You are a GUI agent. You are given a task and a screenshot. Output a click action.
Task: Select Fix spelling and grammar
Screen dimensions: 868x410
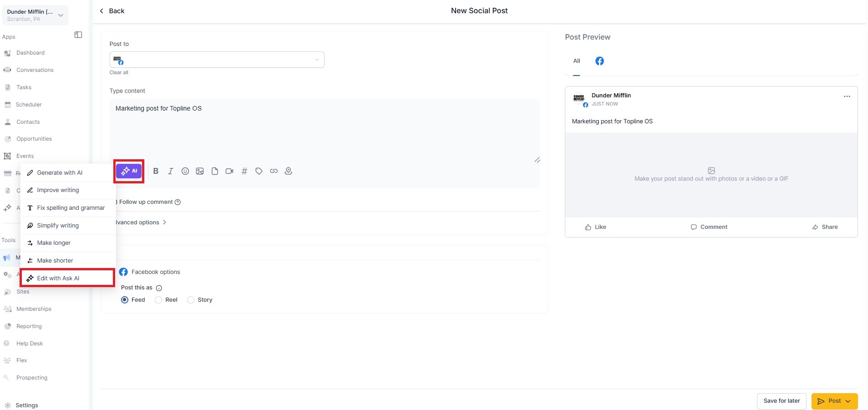tap(68, 208)
